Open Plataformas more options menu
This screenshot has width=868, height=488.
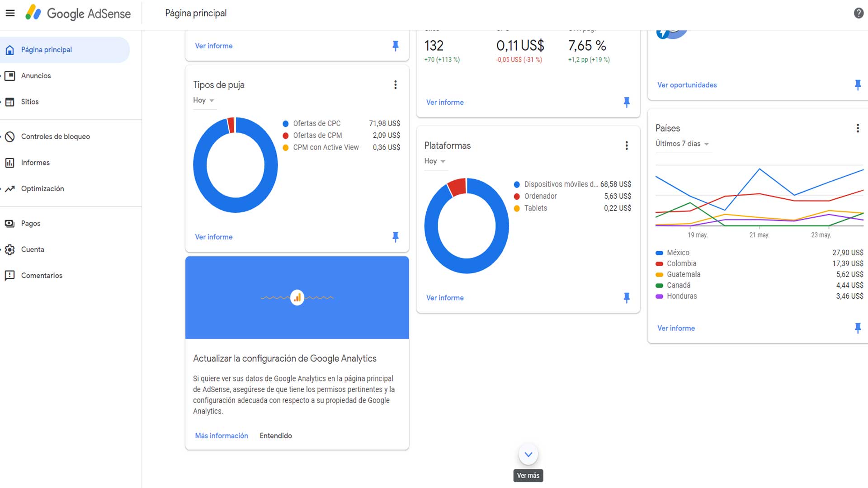[627, 145]
